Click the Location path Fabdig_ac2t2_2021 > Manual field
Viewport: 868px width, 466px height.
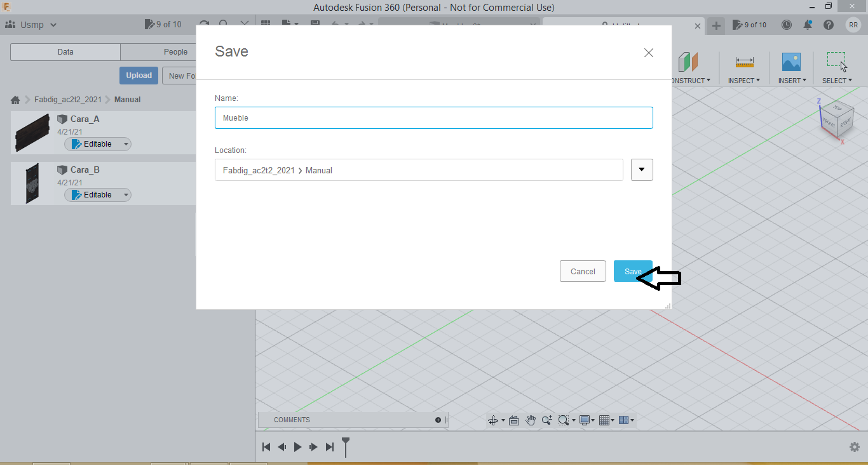coord(419,170)
